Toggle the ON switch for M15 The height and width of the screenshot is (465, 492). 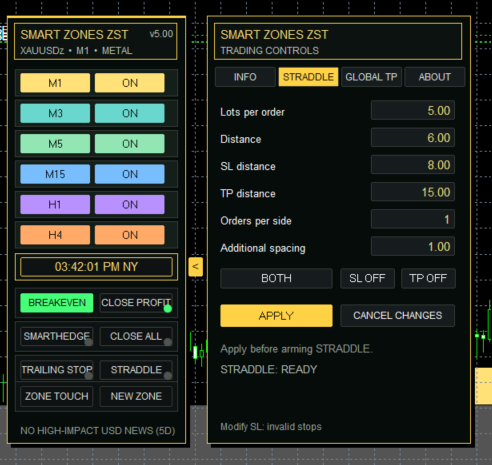130,174
